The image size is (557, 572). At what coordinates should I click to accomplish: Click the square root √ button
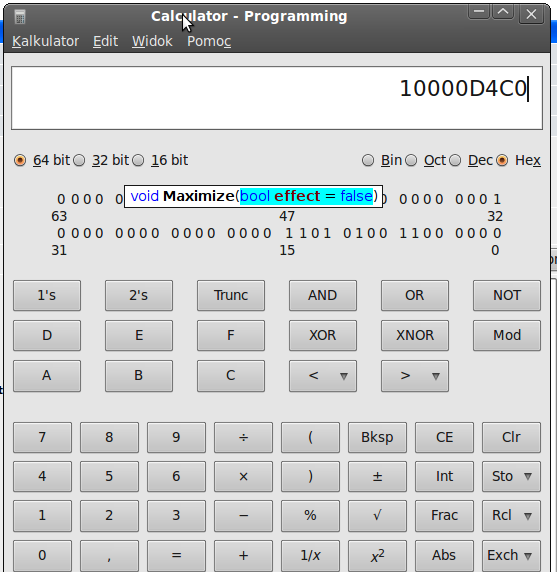point(377,515)
